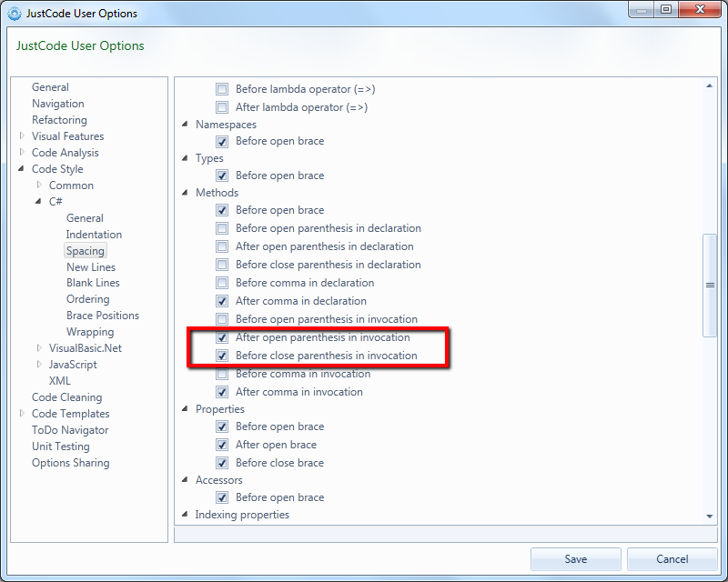This screenshot has height=582, width=728.
Task: Select Brace Positions under C#
Action: pyautogui.click(x=103, y=316)
